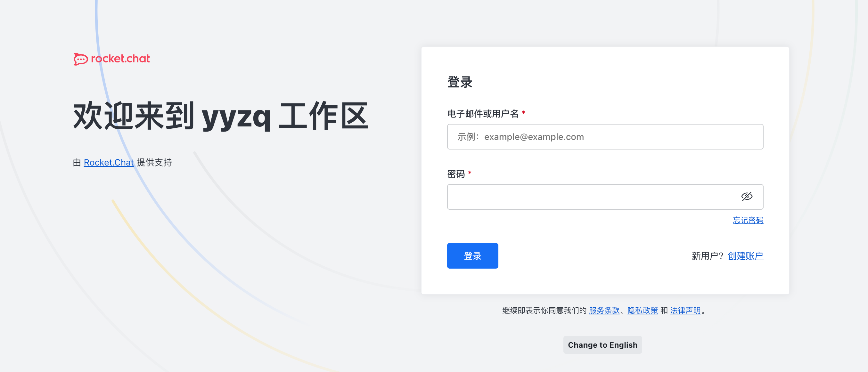Follow the Rocket.Chat powered-by link

(x=109, y=163)
